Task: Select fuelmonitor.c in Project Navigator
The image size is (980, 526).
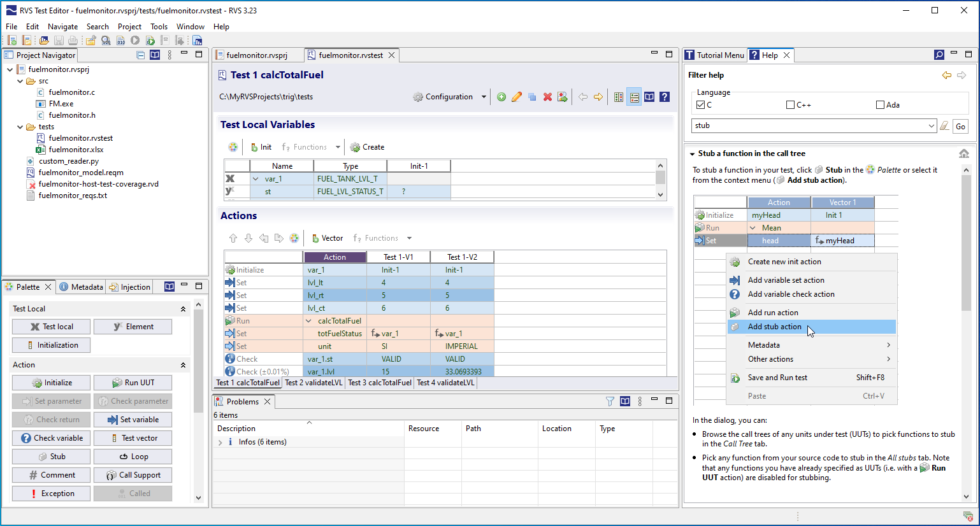Action: [71, 92]
